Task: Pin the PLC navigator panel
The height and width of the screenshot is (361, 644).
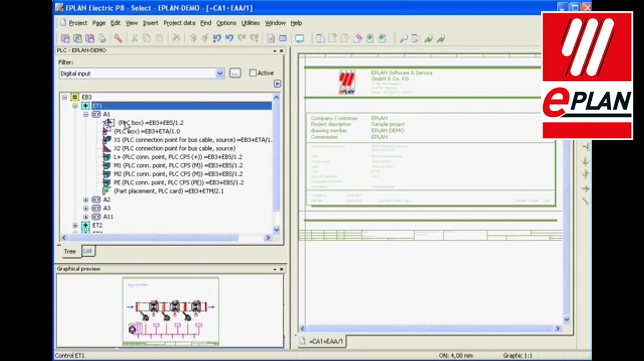Action: pos(275,51)
